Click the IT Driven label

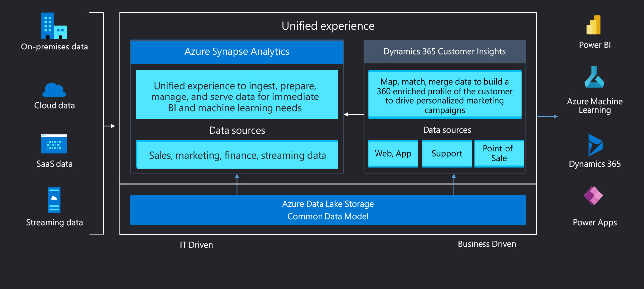(196, 245)
